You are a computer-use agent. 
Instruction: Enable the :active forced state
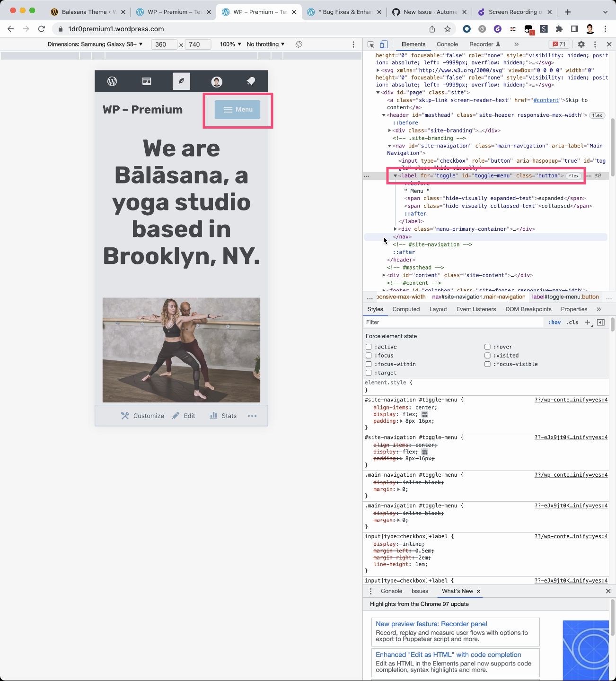[369, 347]
